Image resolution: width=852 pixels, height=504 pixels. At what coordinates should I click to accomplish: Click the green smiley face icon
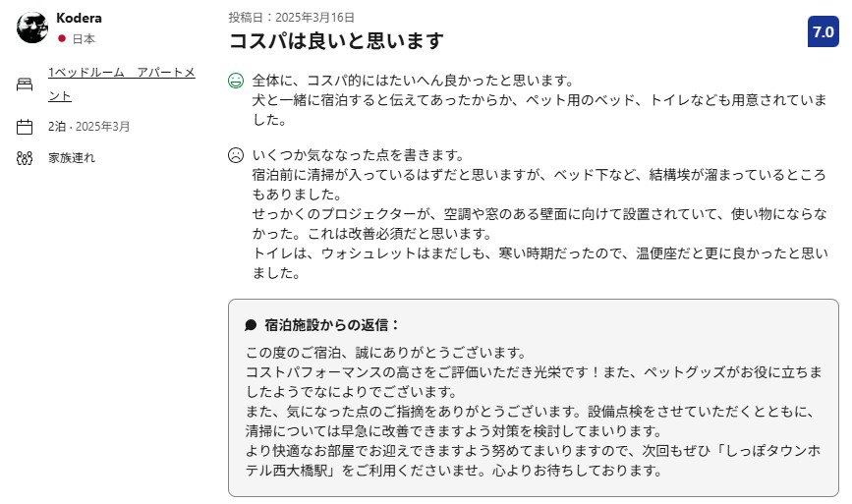[236, 81]
